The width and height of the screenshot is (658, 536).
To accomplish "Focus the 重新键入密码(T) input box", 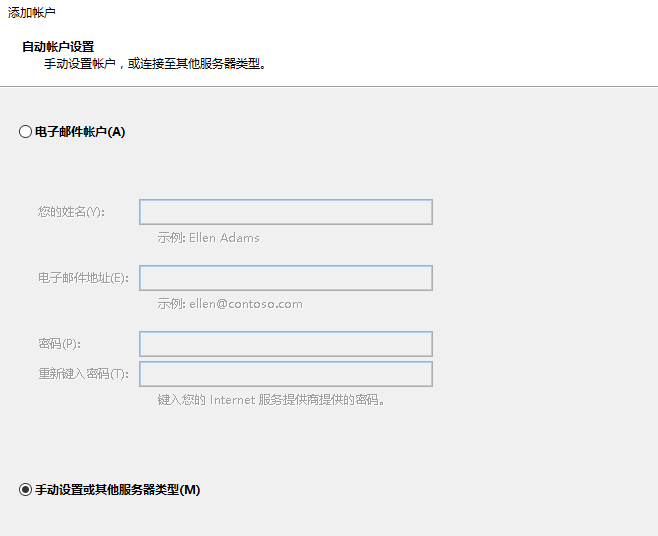I will click(x=285, y=374).
